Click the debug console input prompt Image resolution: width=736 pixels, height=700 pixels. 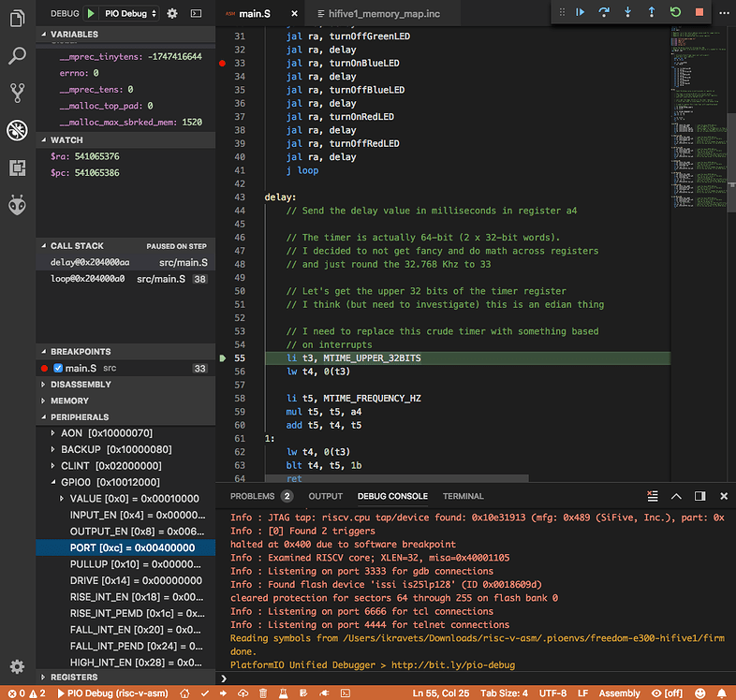tap(477, 678)
